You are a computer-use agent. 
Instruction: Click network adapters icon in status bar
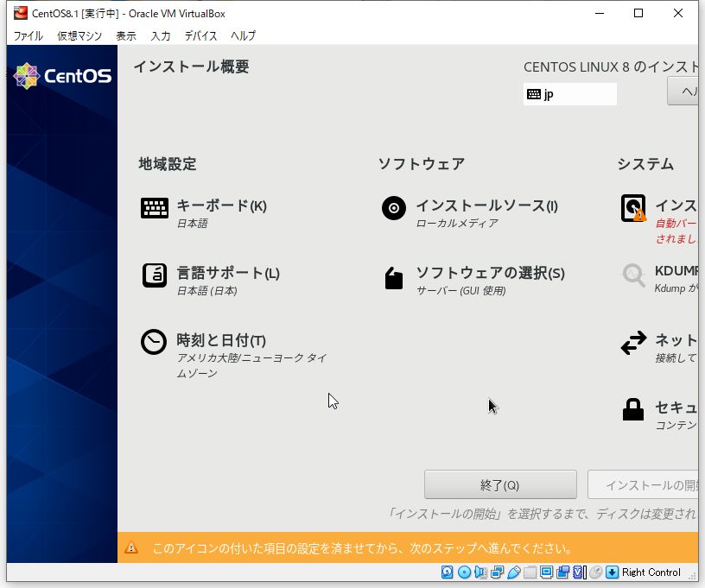tap(498, 572)
